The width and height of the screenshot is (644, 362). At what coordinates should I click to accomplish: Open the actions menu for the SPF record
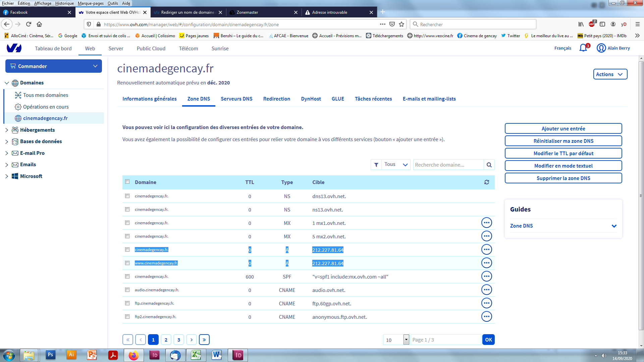486,276
